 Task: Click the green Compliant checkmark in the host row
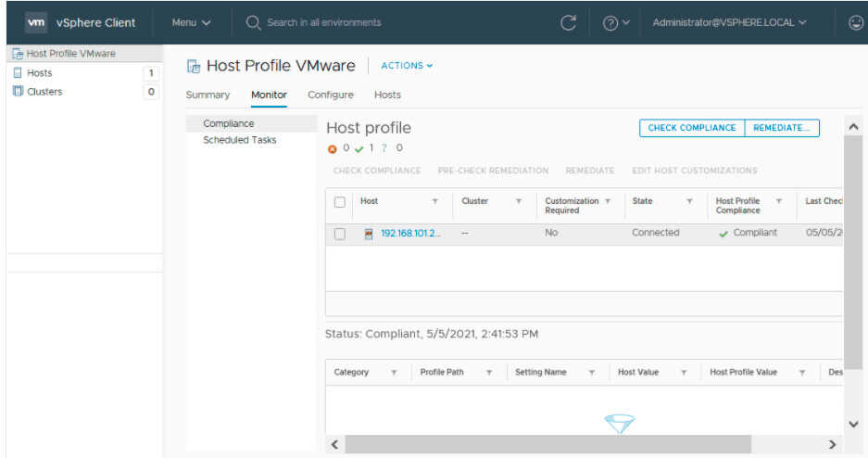pyautogui.click(x=723, y=234)
